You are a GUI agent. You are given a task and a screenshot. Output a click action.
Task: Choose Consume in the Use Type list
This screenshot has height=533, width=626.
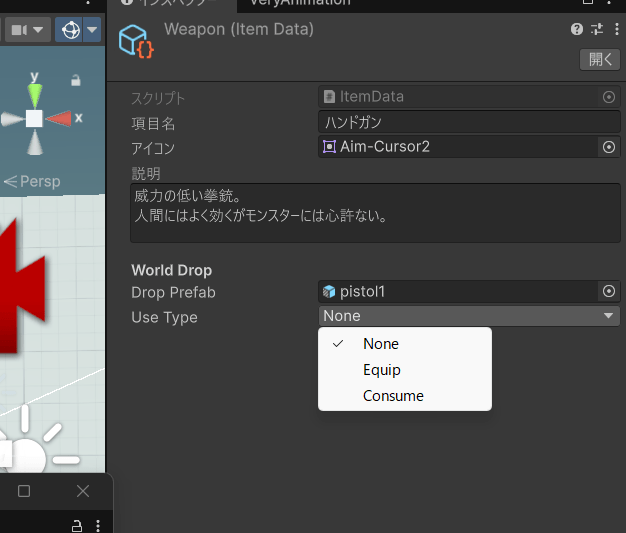[x=393, y=396]
